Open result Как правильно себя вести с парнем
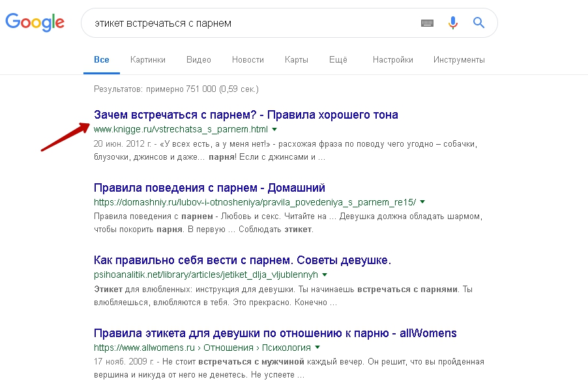Viewport: 588px width, 386px height. pyautogui.click(x=243, y=260)
